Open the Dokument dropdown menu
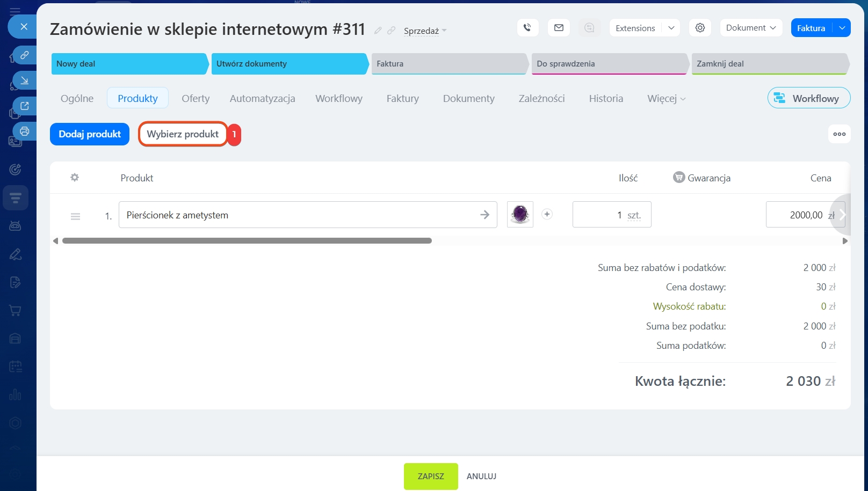Image resolution: width=868 pixels, height=491 pixels. 750,28
